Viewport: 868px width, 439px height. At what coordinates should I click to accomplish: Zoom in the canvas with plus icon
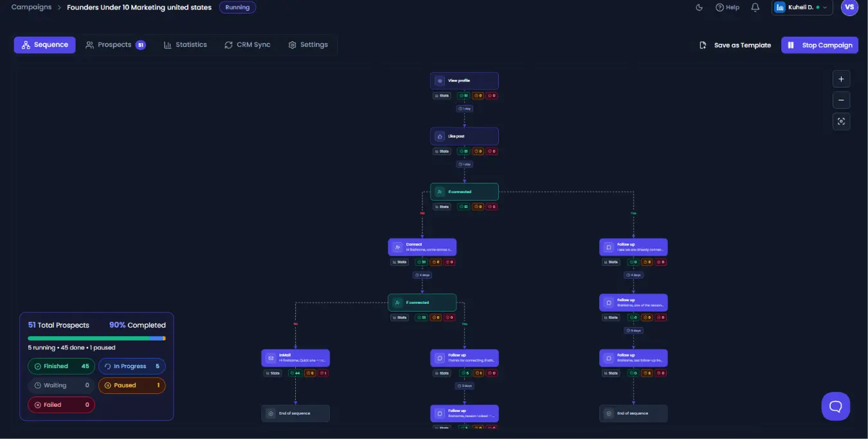pos(841,79)
